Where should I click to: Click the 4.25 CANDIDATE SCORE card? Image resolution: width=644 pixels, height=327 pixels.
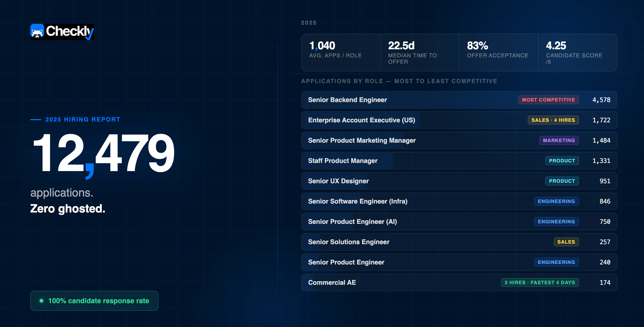(x=577, y=52)
